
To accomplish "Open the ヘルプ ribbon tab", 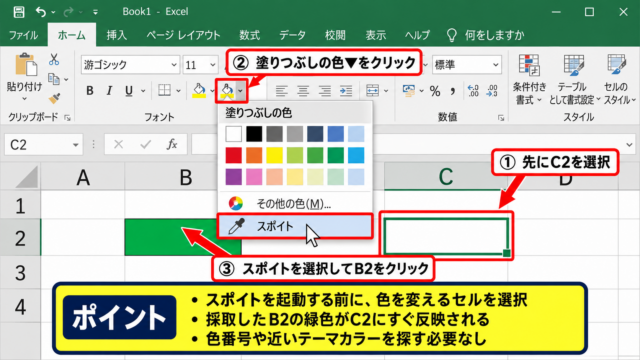I will (x=417, y=35).
